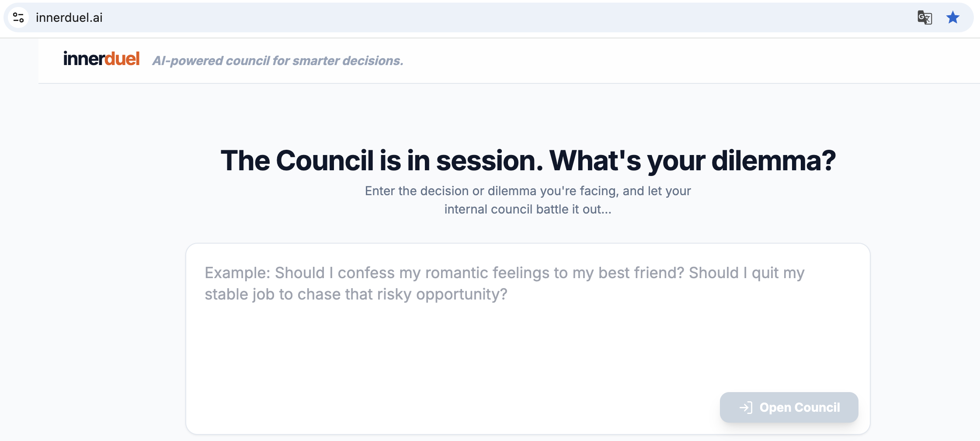This screenshot has width=980, height=441.
Task: Open the Google Translate page icon
Action: [924, 17]
